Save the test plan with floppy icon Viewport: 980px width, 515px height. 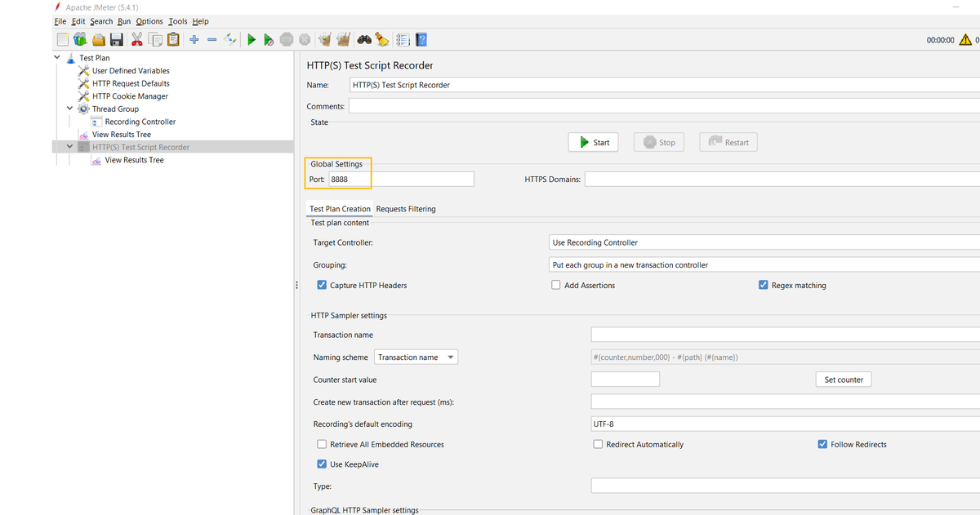(117, 39)
